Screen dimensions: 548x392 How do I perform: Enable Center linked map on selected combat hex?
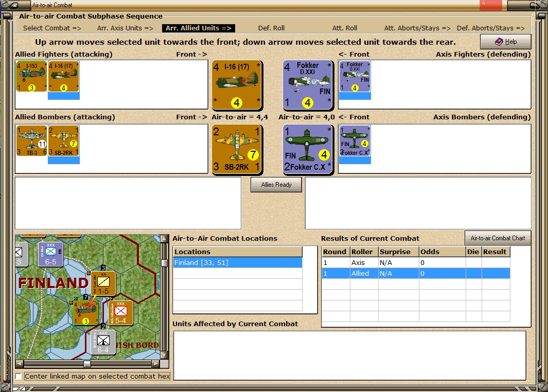pos(19,376)
